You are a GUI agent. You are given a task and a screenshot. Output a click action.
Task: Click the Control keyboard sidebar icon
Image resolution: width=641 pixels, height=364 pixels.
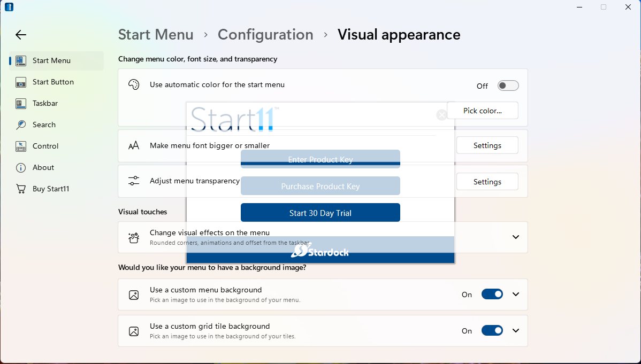tap(21, 146)
